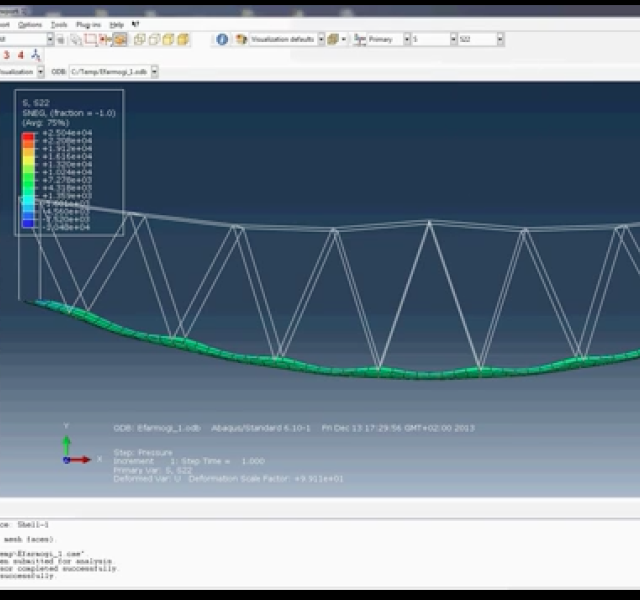Open the Help menu
Image resolution: width=640 pixels, height=600 pixels.
pyautogui.click(x=116, y=25)
